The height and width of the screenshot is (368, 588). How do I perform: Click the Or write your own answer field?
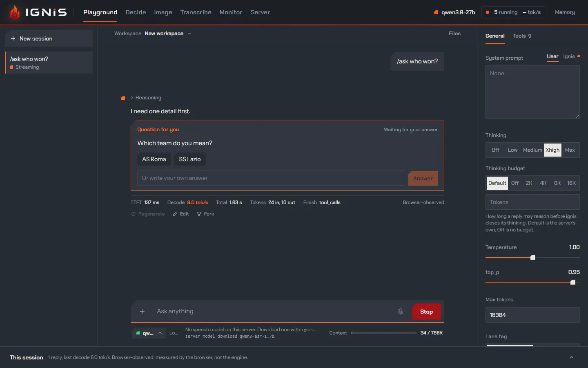point(271,178)
